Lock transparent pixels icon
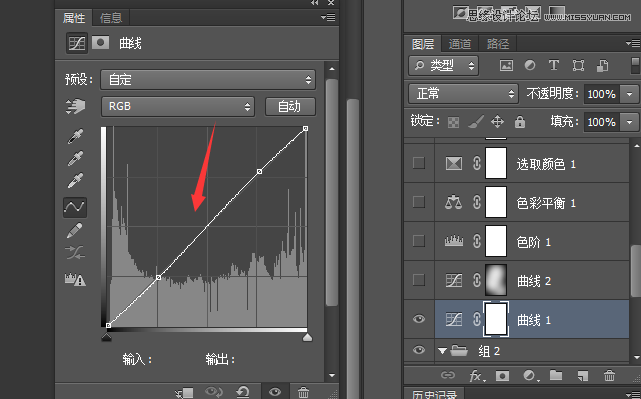Viewport: 641px width, 399px height. tap(453, 122)
